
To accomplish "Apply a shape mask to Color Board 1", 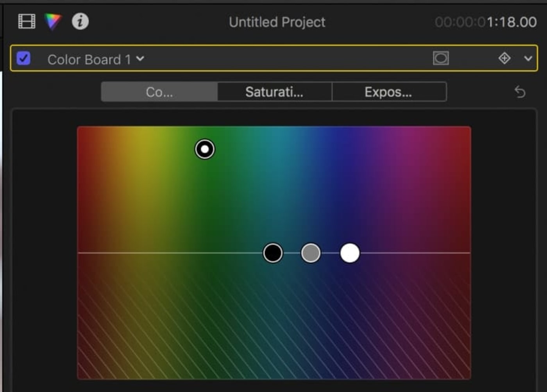I will tap(441, 59).
